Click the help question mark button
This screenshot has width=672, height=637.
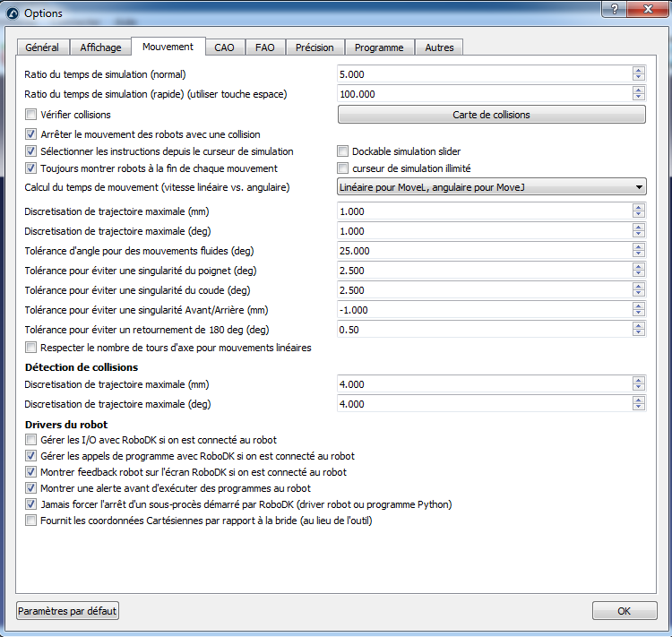615,9
